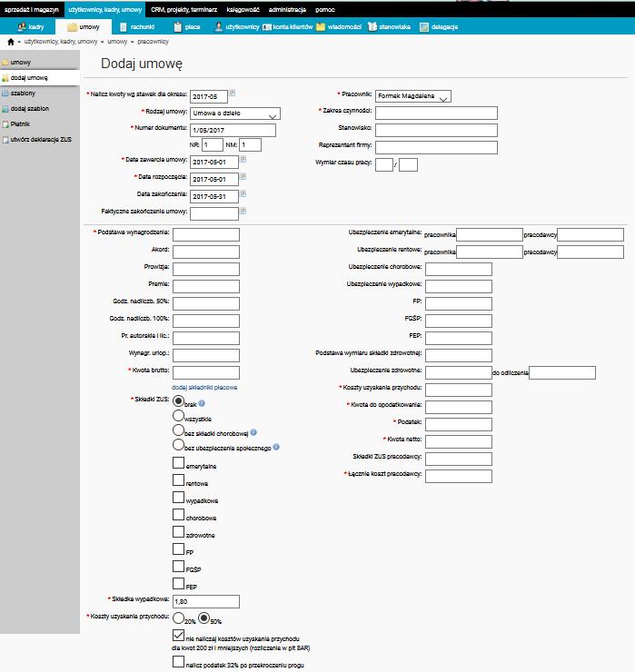Select 50% koszty uzyskania przychodu
The width and height of the screenshot is (635, 672).
(x=204, y=618)
